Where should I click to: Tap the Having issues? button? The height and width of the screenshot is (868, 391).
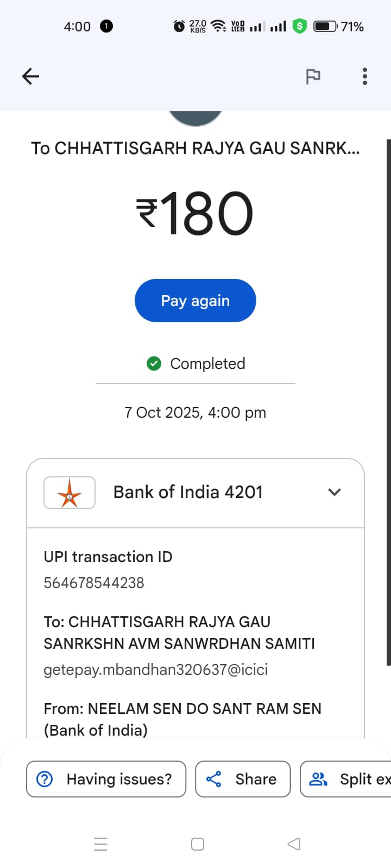point(106,779)
